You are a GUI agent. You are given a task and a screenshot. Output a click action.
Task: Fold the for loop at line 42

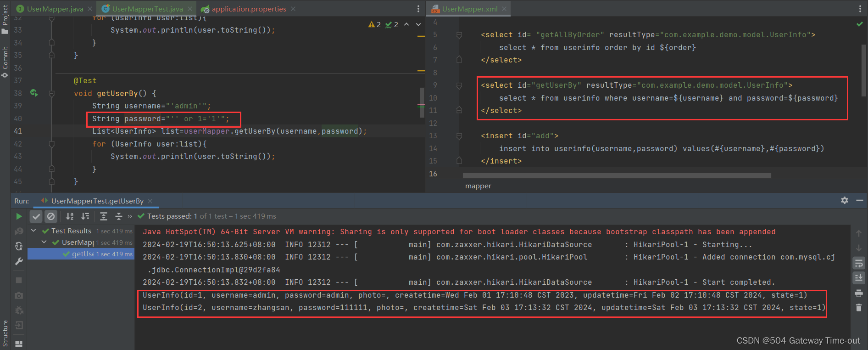pyautogui.click(x=51, y=144)
